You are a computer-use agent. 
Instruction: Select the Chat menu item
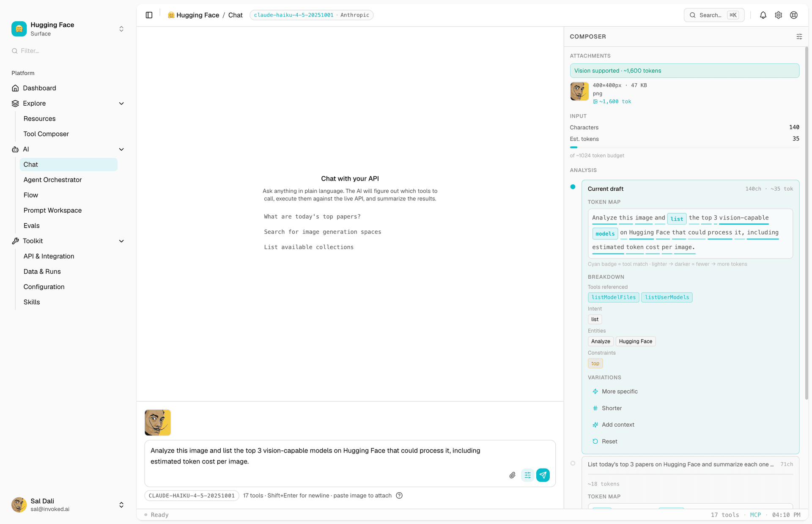tap(69, 165)
